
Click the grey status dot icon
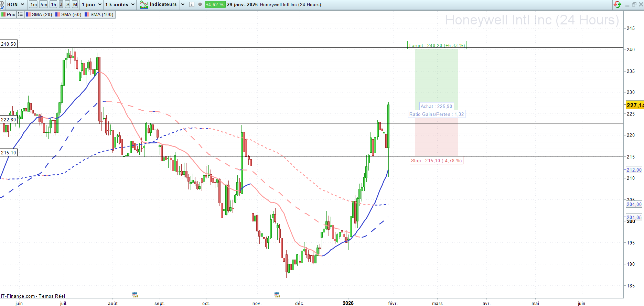tap(200, 4)
